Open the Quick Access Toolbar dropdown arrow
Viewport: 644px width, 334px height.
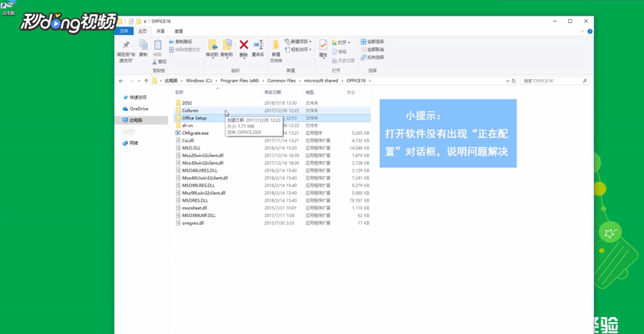(145, 21)
